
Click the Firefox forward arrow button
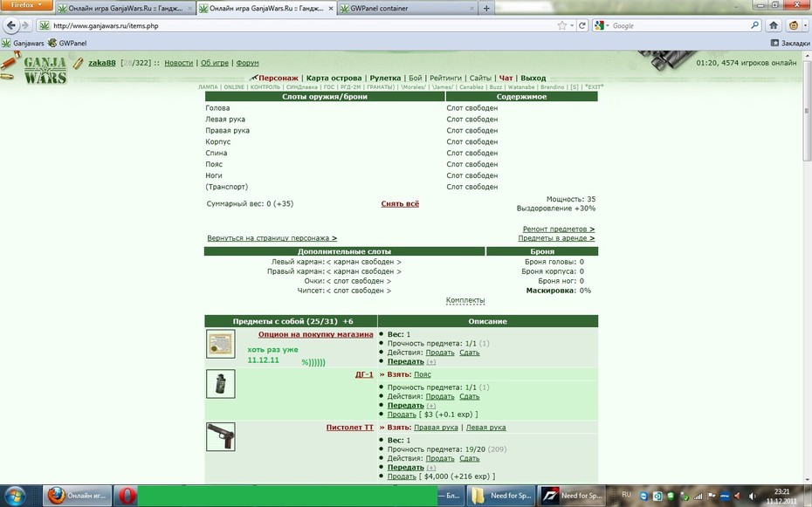pyautogui.click(x=25, y=25)
